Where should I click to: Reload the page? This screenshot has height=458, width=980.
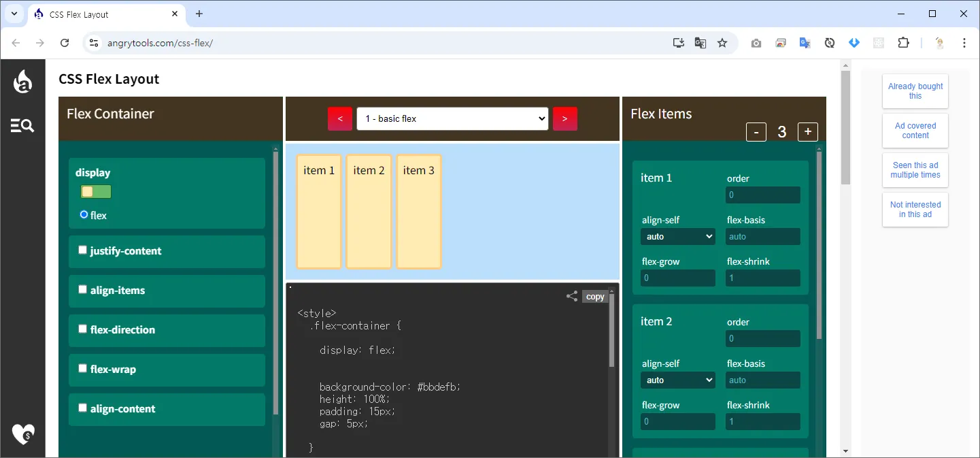tap(65, 43)
